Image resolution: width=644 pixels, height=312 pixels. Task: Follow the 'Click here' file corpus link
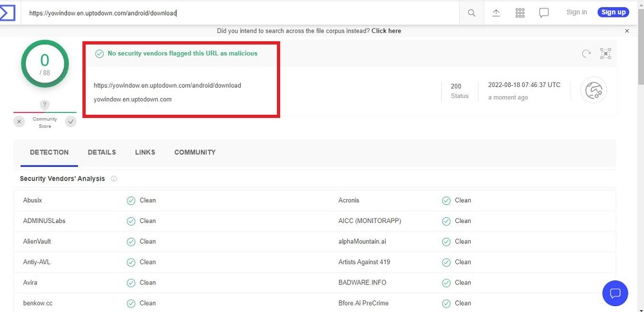pyautogui.click(x=386, y=31)
